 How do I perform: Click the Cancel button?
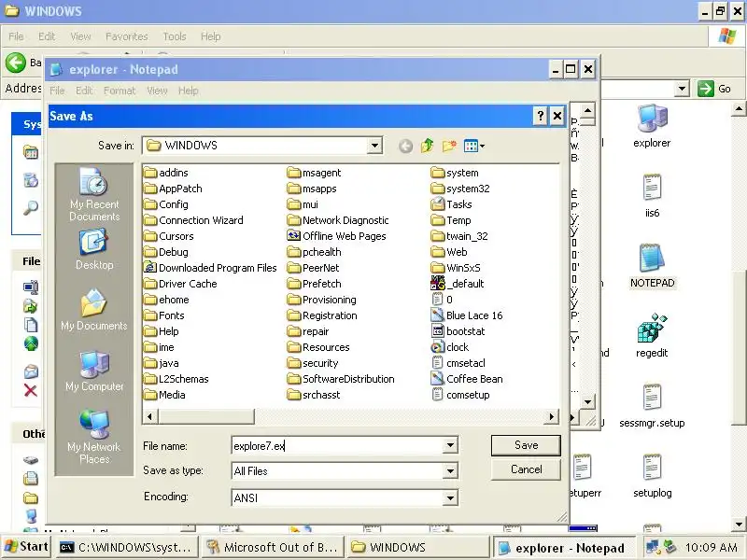coord(526,469)
